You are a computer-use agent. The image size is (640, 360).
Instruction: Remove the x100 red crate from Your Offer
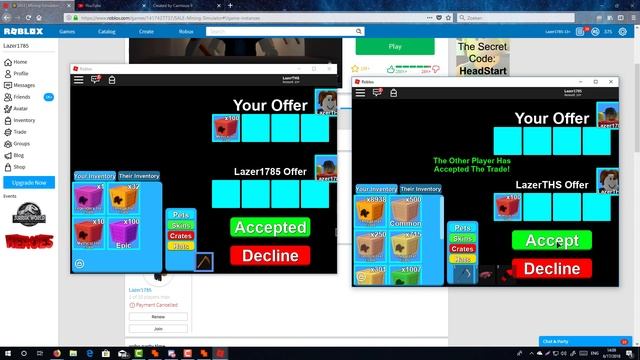(x=226, y=128)
